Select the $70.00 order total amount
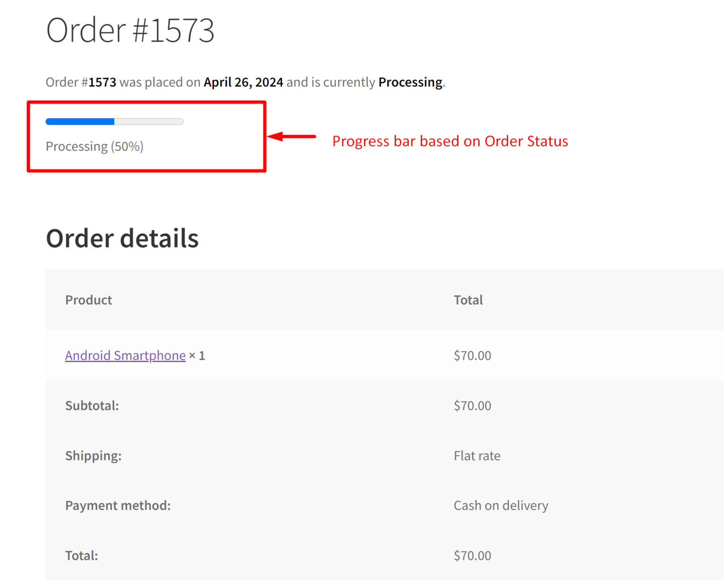The height and width of the screenshot is (582, 728). click(x=472, y=555)
